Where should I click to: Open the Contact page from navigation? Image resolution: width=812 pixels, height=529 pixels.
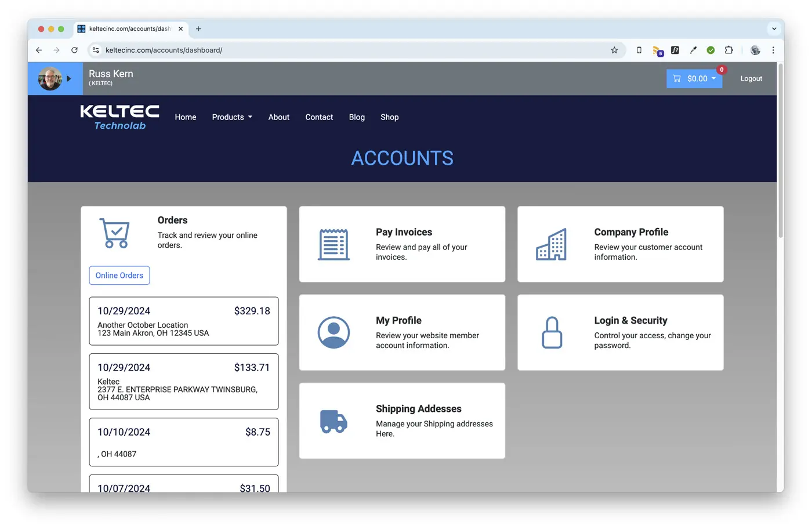319,117
